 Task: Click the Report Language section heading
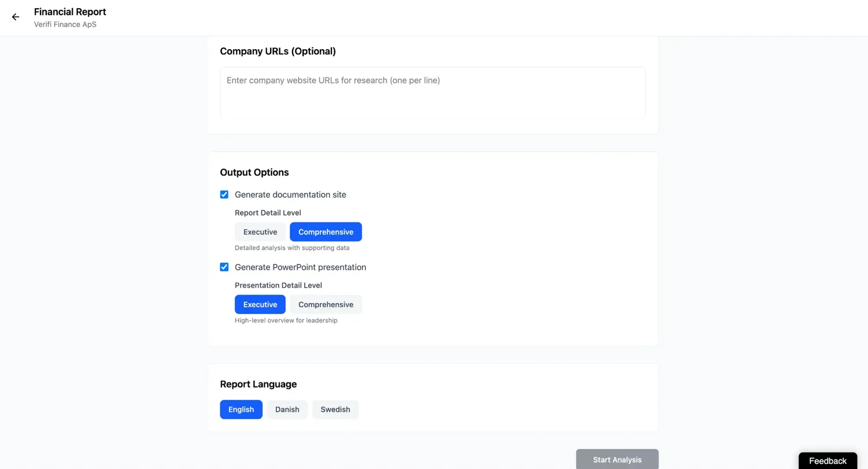coord(258,384)
